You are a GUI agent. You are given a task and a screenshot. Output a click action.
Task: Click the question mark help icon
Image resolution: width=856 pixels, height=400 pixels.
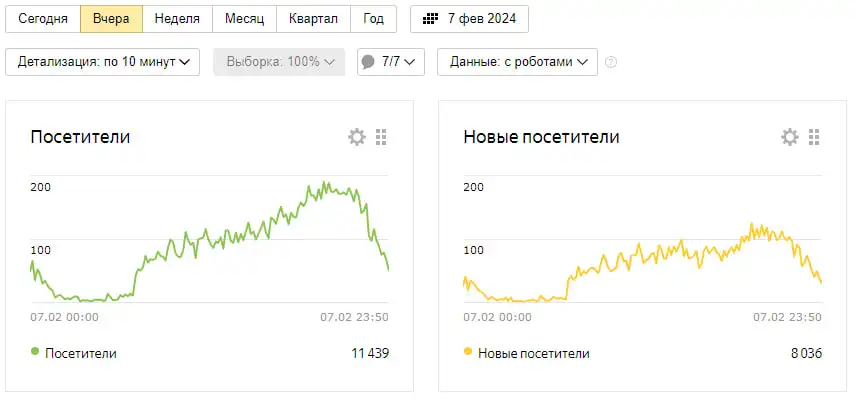pyautogui.click(x=611, y=62)
